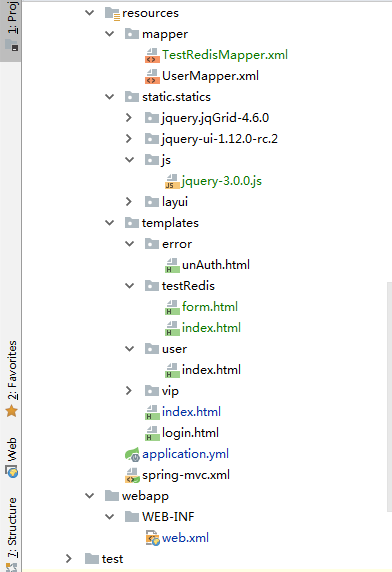Screen dimensions: 392x572
Task: Click the web.xml file icon
Action: point(152,538)
